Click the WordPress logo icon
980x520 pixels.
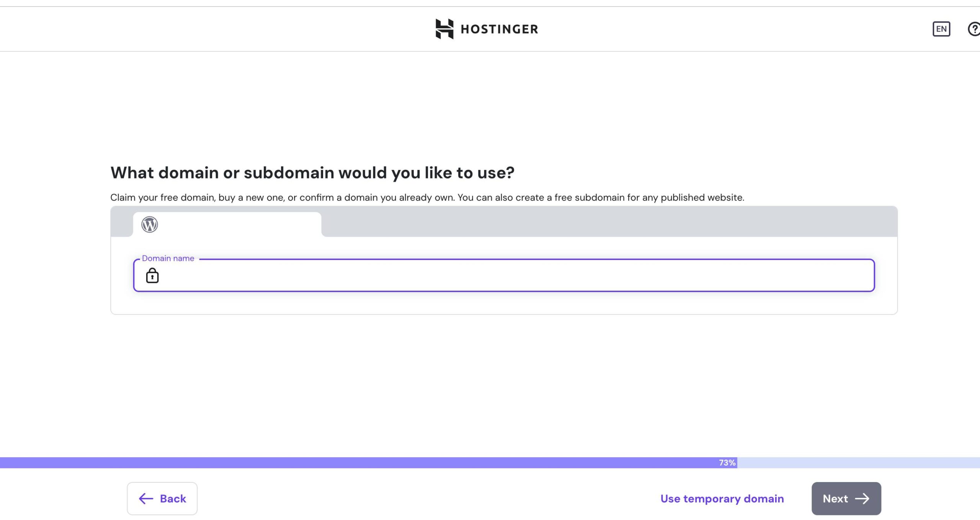tap(149, 224)
